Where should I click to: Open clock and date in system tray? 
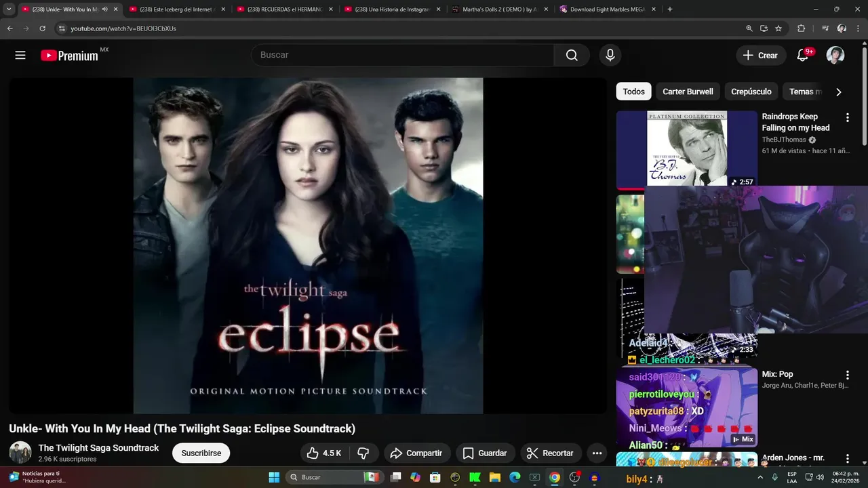[845, 477]
